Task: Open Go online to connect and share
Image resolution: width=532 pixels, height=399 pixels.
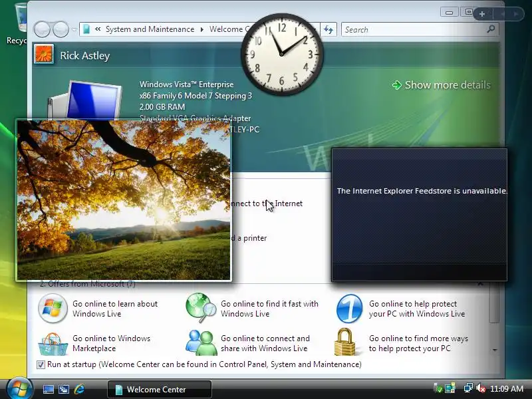Action: click(265, 343)
